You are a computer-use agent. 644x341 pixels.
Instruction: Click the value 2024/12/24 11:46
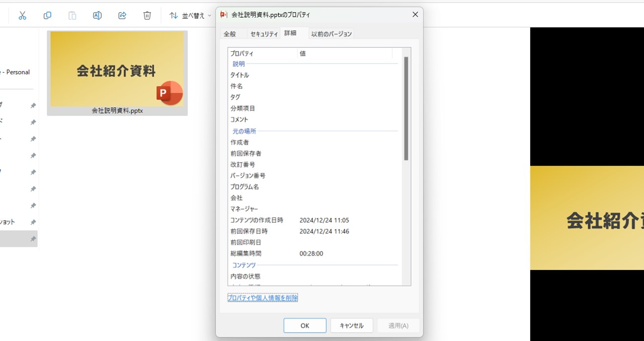(x=324, y=231)
